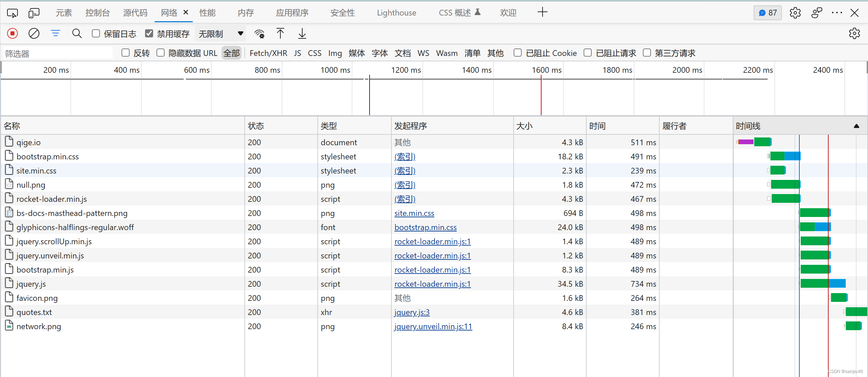Open site.min.css initiator link
This screenshot has width=868, height=377.
coord(414,213)
